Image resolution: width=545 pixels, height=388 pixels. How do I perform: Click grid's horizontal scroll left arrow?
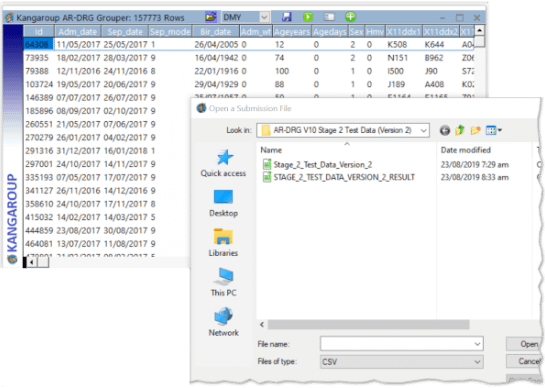click(32, 262)
